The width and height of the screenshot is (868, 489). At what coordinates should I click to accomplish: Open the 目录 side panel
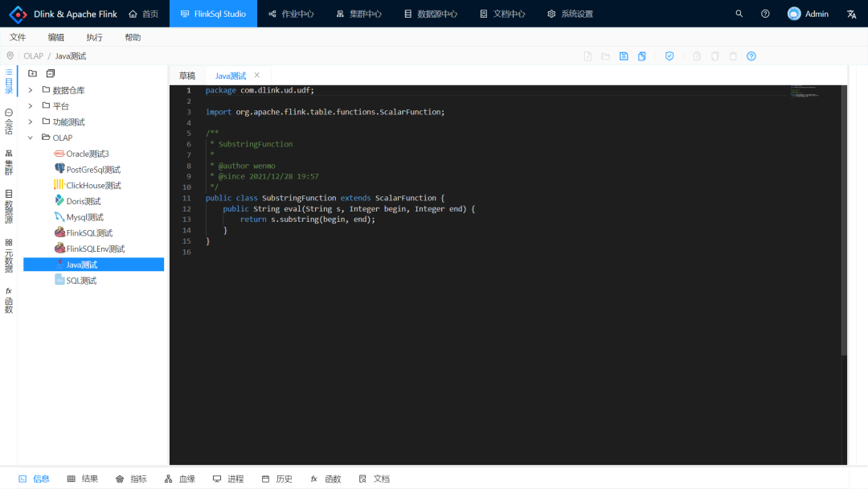pos(9,81)
